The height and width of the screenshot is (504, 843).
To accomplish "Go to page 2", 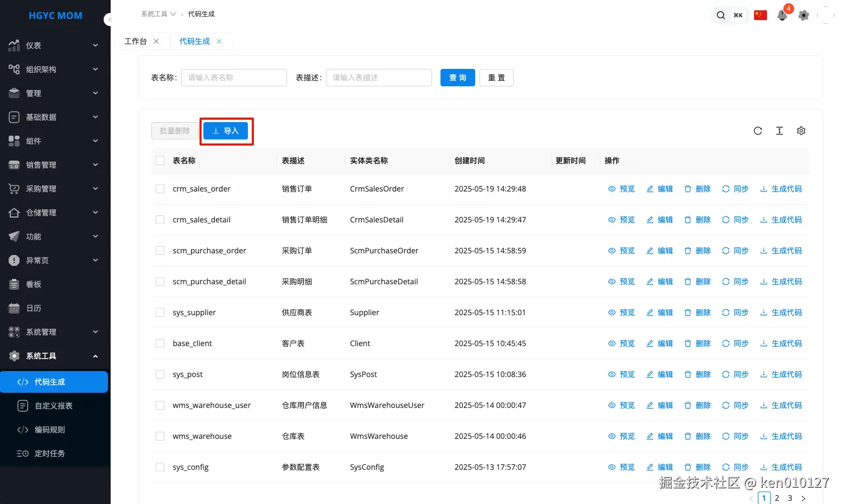I will tap(777, 498).
